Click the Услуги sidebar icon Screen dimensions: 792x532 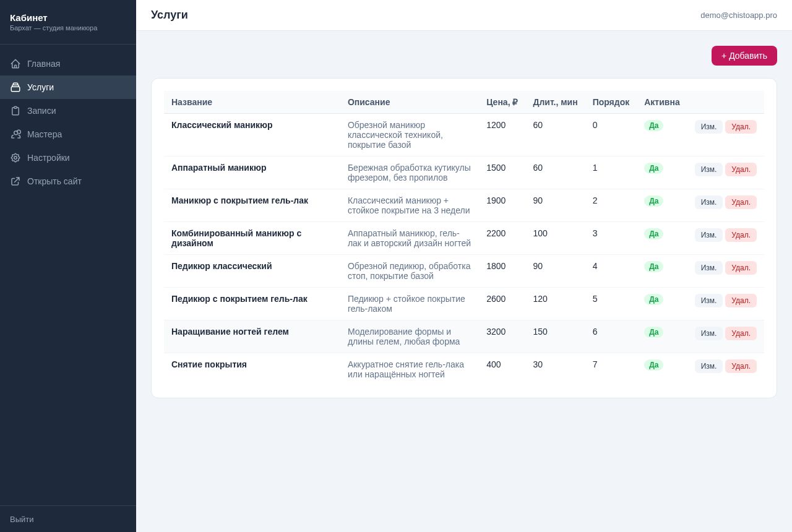pyautogui.click(x=15, y=87)
